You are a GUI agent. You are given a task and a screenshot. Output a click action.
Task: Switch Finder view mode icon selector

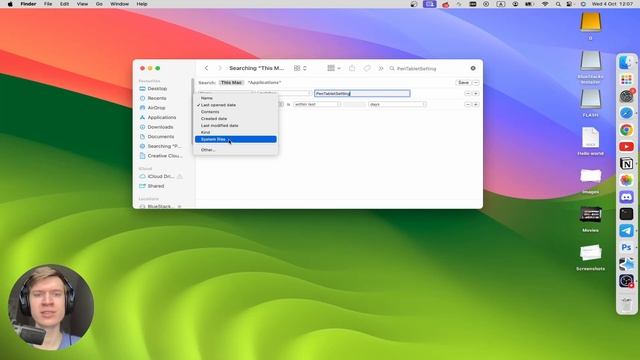pos(300,68)
